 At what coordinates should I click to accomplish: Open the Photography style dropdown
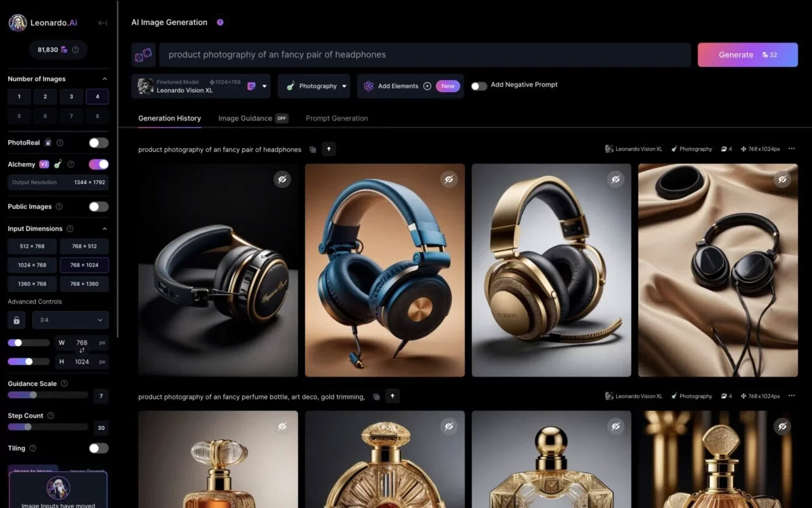click(x=314, y=86)
